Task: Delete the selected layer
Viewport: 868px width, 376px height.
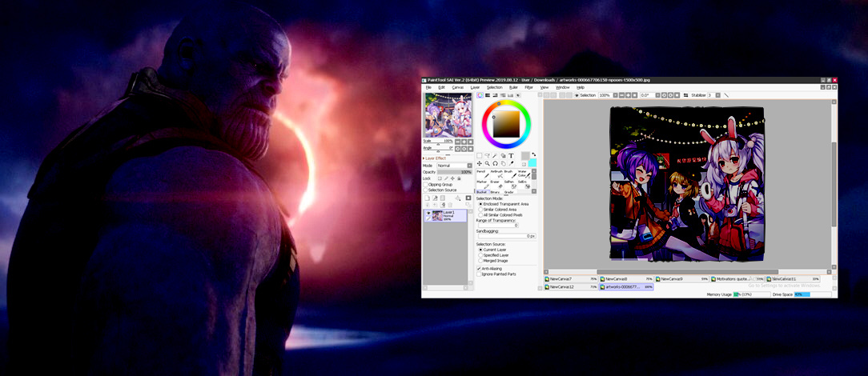Action: [x=450, y=205]
